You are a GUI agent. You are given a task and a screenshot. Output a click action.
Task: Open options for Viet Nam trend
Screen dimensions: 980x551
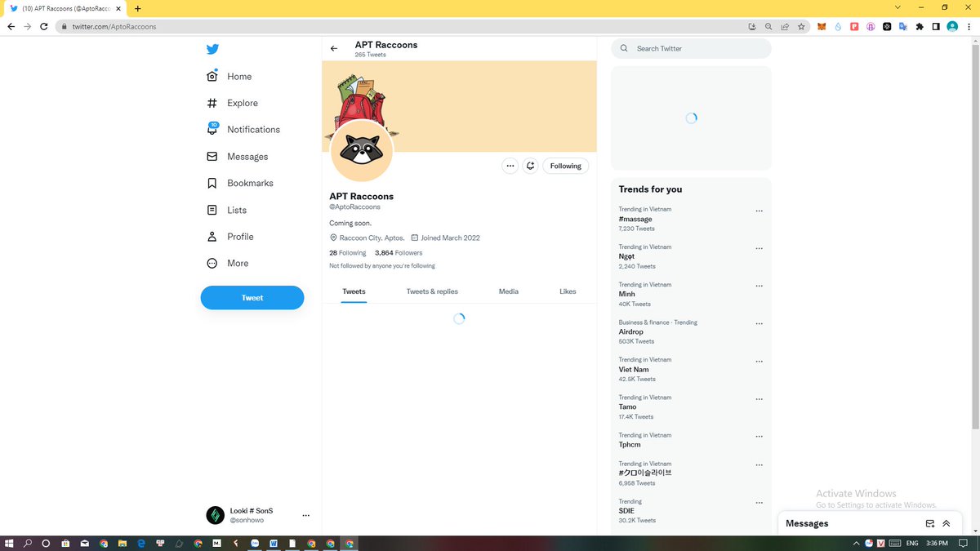point(759,361)
